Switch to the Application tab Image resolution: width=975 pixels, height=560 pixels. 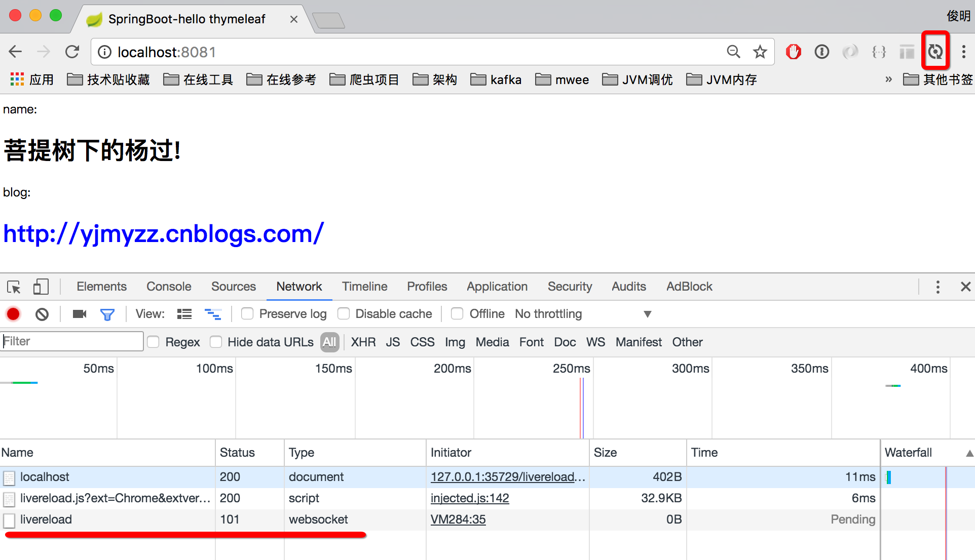(497, 287)
